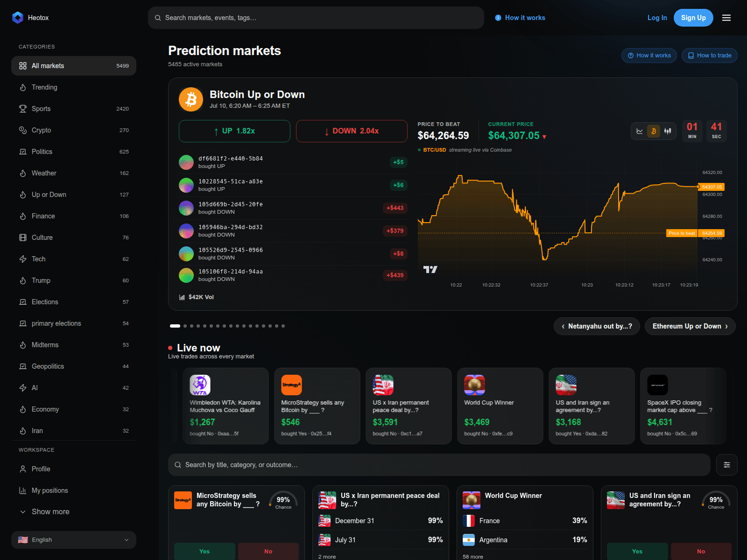Viewport: 747px width, 560px height.
Task: Select the line chart view icon
Action: (x=640, y=131)
